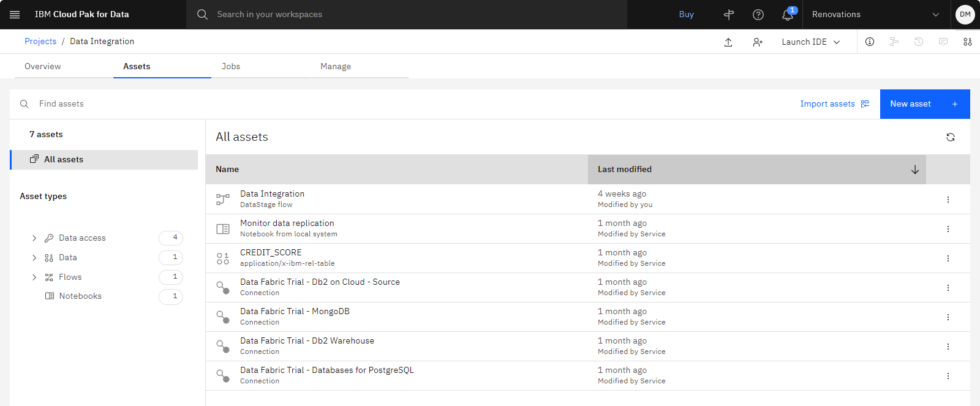Open overflow menu for CREDIT_SCORE row
This screenshot has width=980, height=406.
coord(948,258)
